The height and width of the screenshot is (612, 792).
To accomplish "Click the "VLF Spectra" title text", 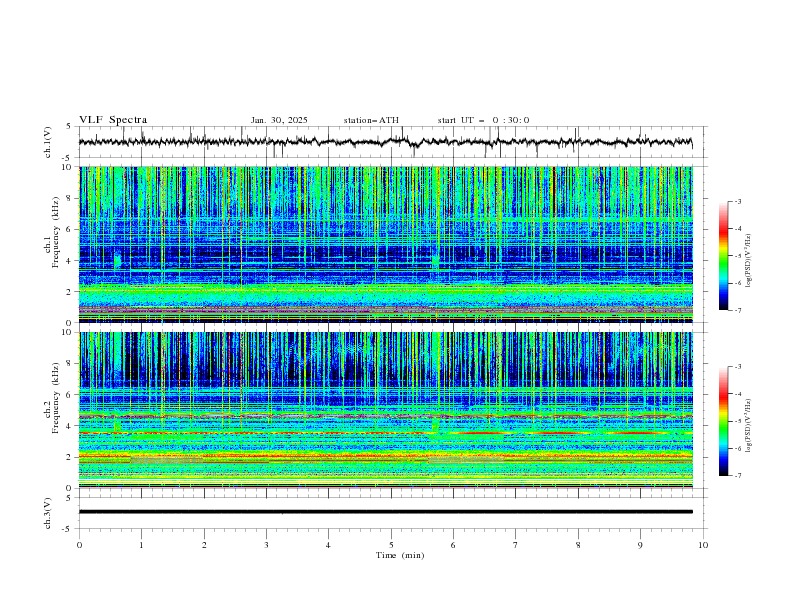I will click(113, 120).
